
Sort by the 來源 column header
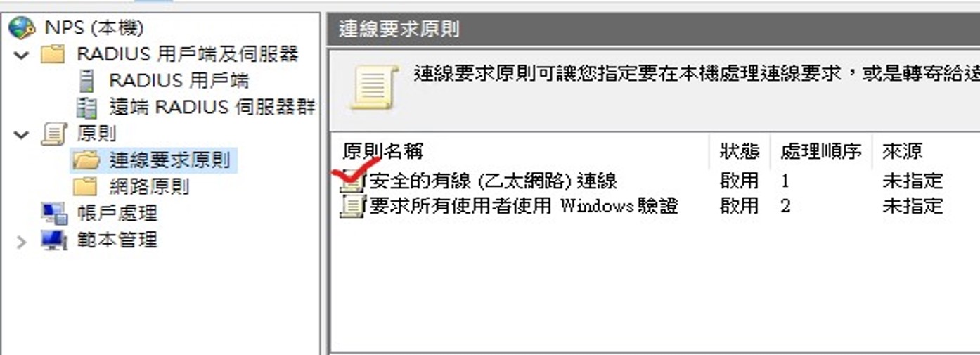902,151
